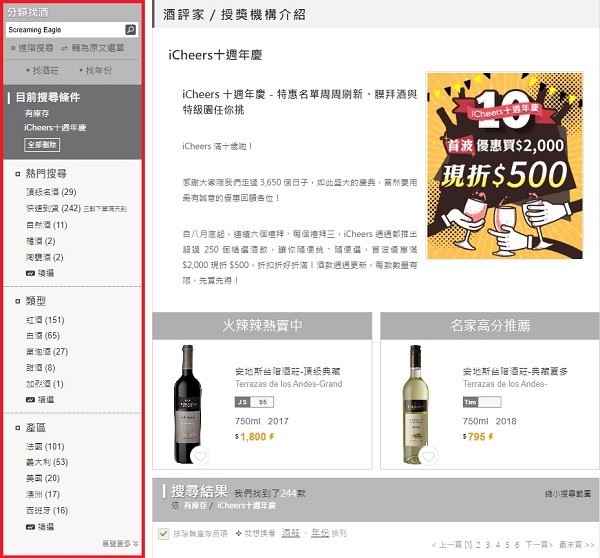Click the iCheers 10週年慶 promo banner

505,166
